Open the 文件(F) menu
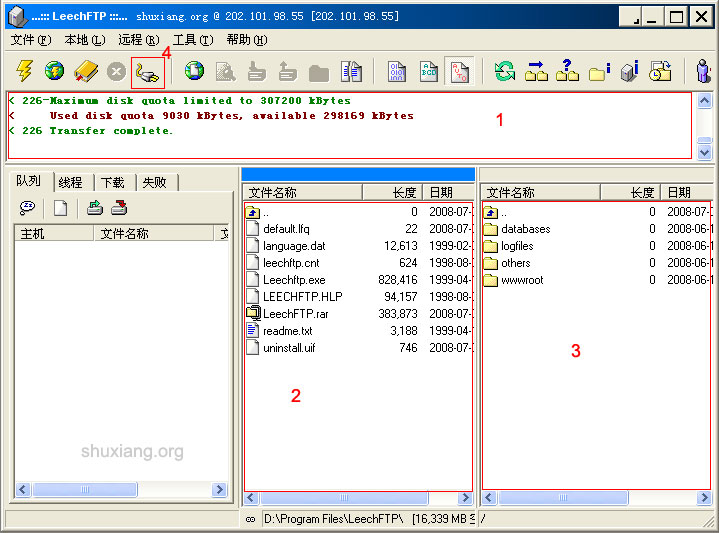Screen dimensions: 719x533 coord(31,40)
